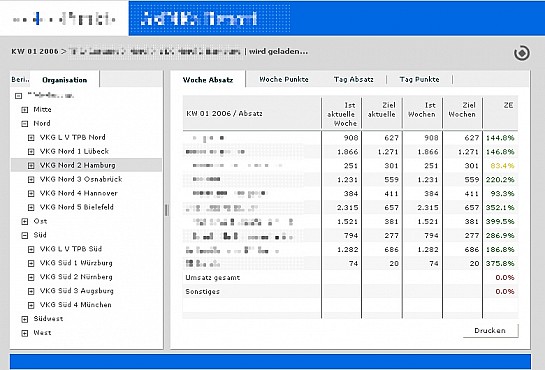Select VKG Süd 1 Würzburg in tree
545x370 pixels.
tap(76, 263)
